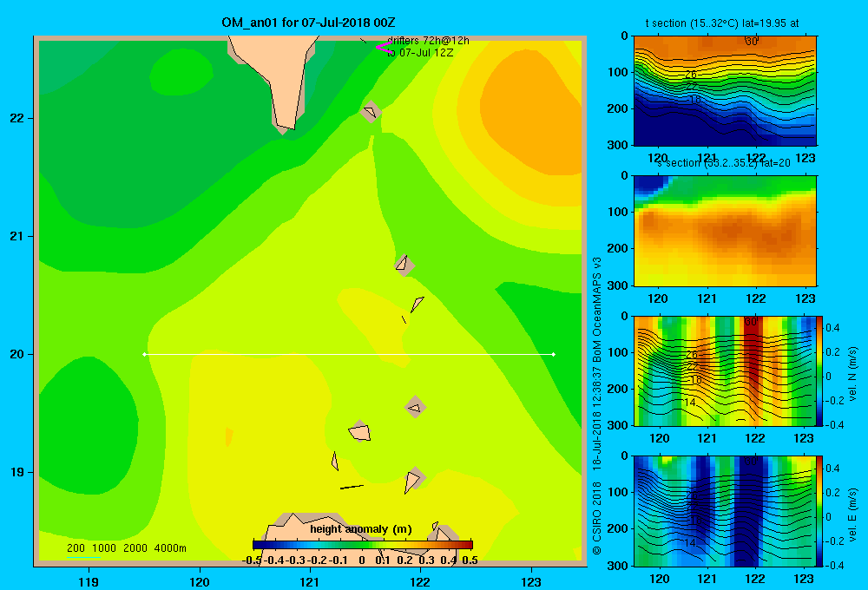
Task: Click the "30" isotherm label in temperature section
Action: point(751,42)
